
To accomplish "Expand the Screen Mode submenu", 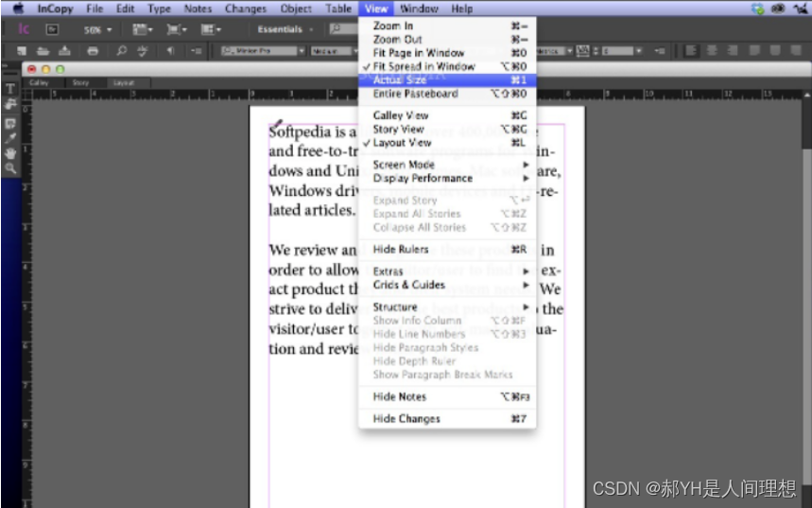I will tap(447, 165).
